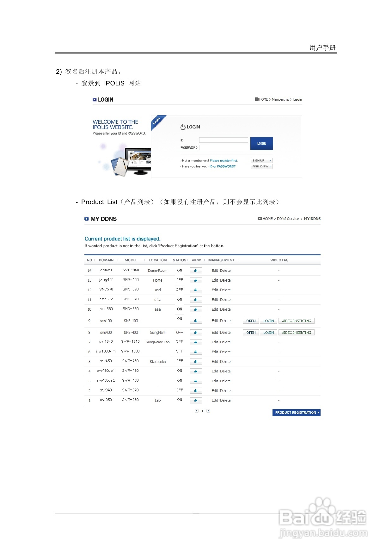Click Delete for svr1680kim

pos(225,352)
